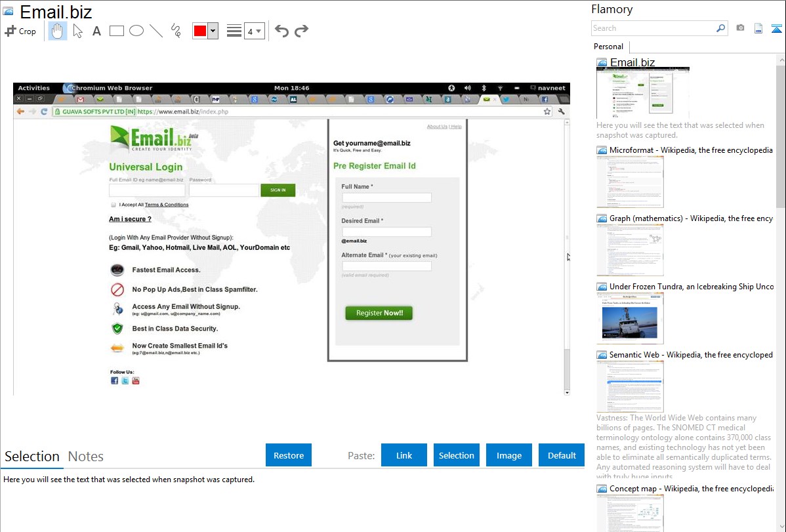786x532 pixels.
Task: Click the Am i secure ? link
Action: 130,219
